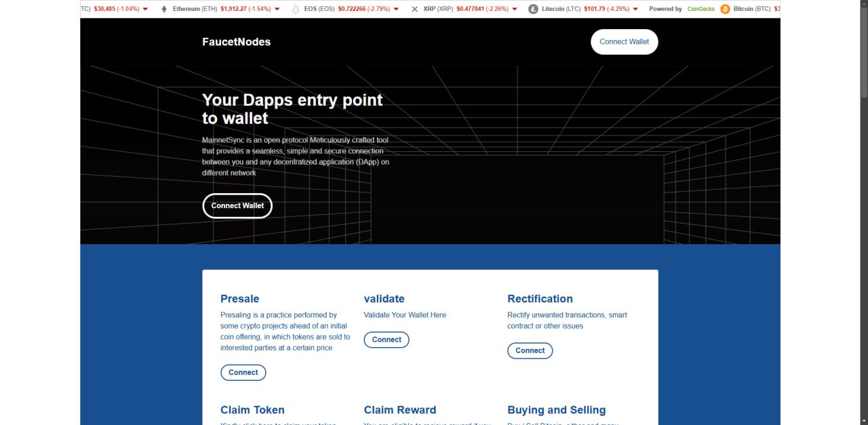Expand the Ethereum price down-arrow
Viewport: 868px width, 425px height.
(x=277, y=9)
